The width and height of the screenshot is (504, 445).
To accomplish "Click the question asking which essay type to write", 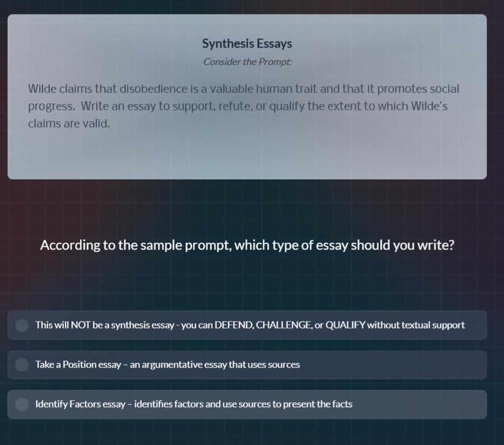I will point(247,245).
